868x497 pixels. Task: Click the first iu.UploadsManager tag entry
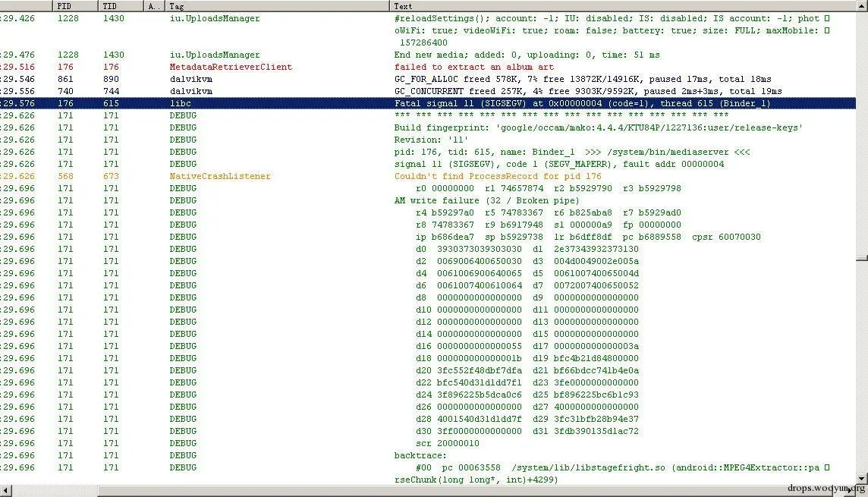[x=215, y=19]
